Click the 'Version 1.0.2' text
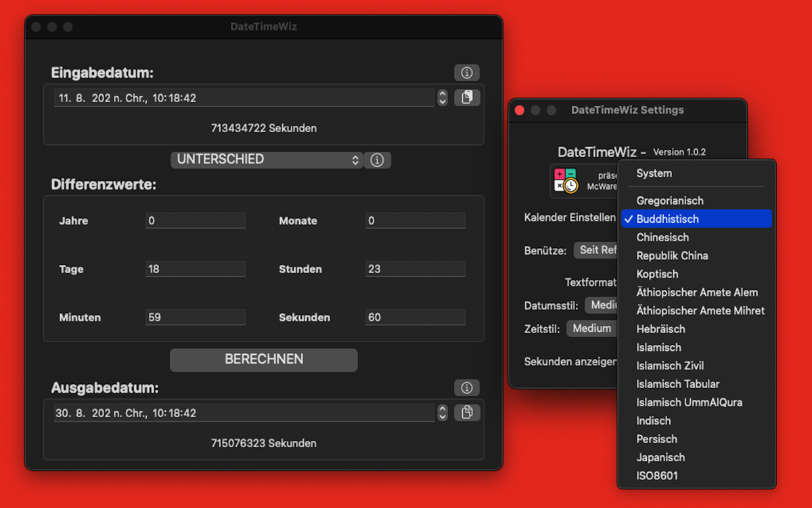The height and width of the screenshot is (508, 812). click(679, 152)
